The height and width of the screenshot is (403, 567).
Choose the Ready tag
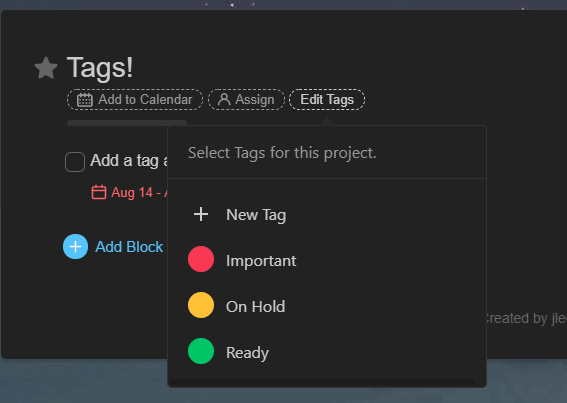[x=327, y=352]
